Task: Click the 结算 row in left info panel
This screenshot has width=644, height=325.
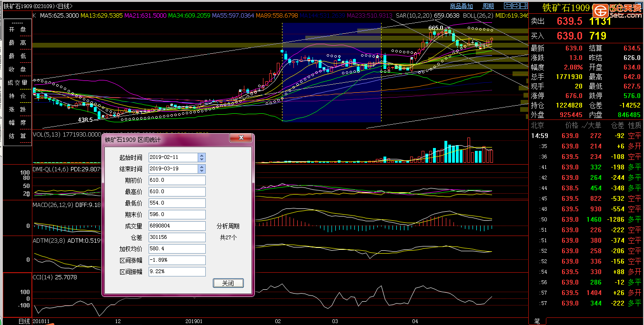Action: coord(17,136)
